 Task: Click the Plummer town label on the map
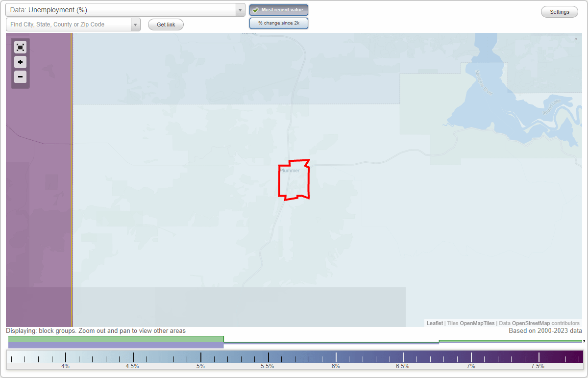tap(290, 171)
